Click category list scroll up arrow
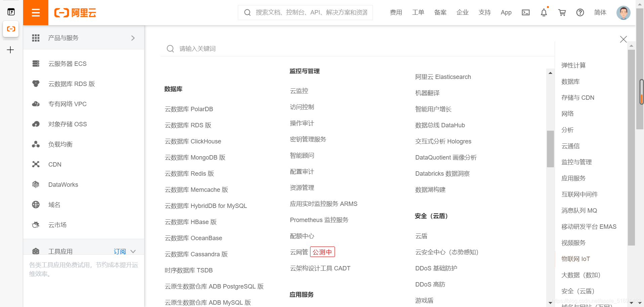The height and width of the screenshot is (307, 644). point(631,46)
